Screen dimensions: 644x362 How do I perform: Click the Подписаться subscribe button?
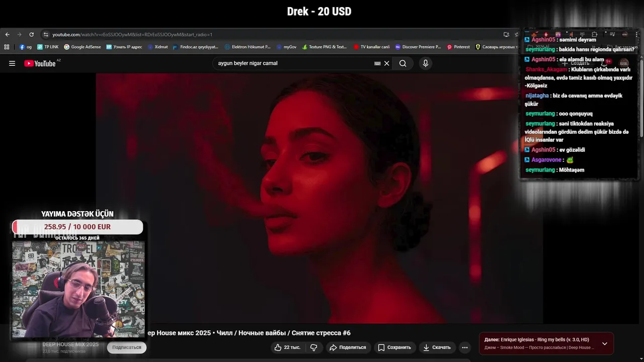127,347
